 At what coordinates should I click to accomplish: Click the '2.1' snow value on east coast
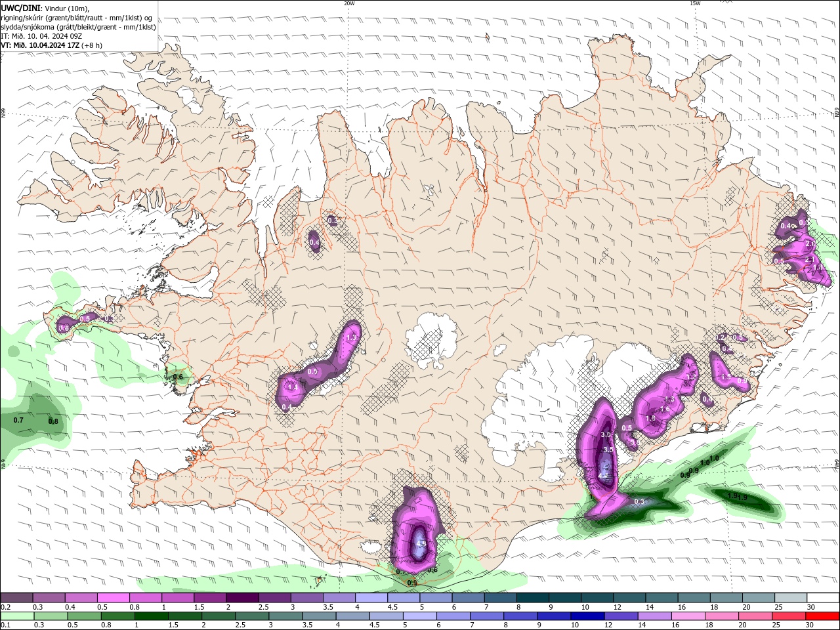[810, 259]
